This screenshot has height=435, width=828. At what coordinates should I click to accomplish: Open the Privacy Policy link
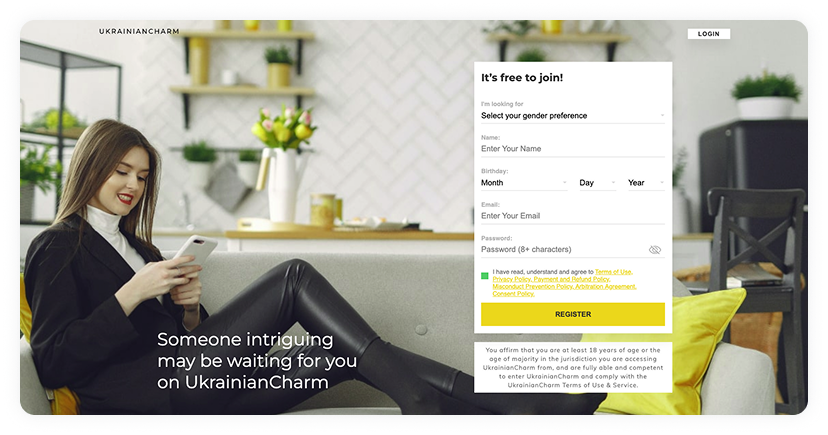[512, 279]
